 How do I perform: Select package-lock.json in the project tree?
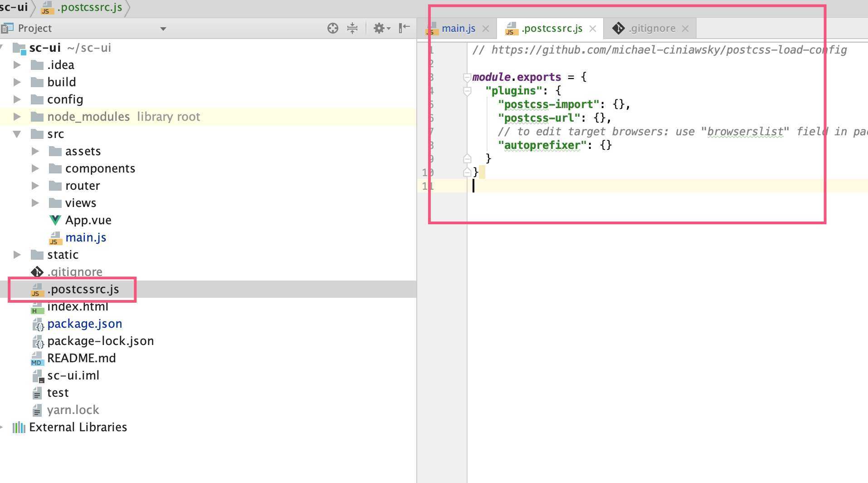(x=100, y=341)
